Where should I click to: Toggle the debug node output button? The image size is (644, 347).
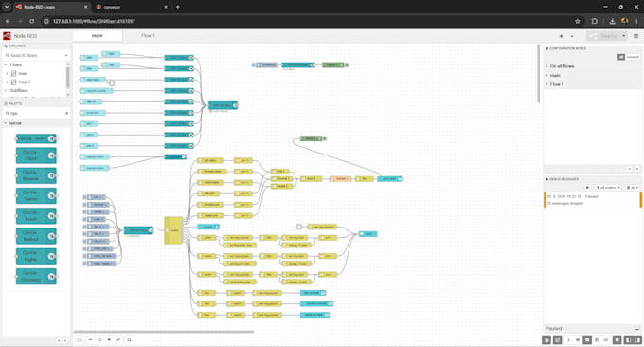pyautogui.click(x=347, y=65)
